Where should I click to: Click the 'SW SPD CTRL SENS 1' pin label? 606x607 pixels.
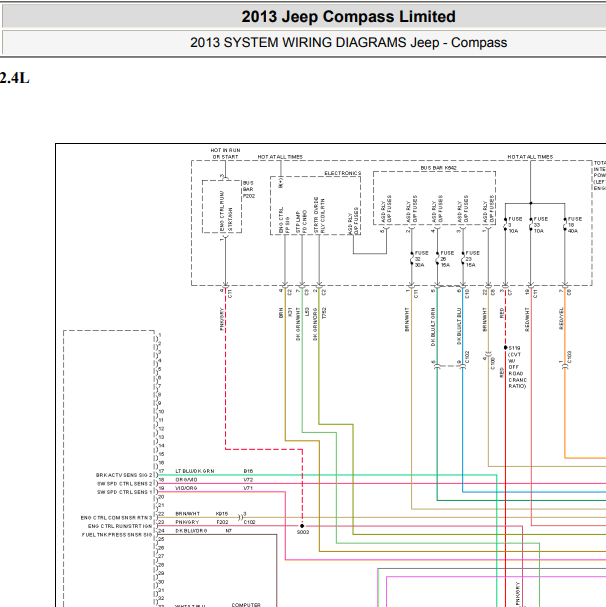[x=125, y=492]
